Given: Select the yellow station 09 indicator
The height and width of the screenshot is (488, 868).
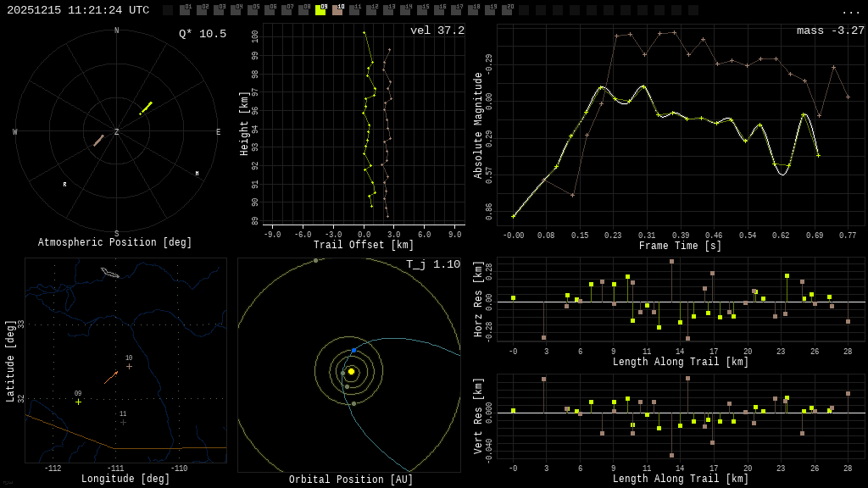Looking at the screenshot, I should tap(320, 10).
